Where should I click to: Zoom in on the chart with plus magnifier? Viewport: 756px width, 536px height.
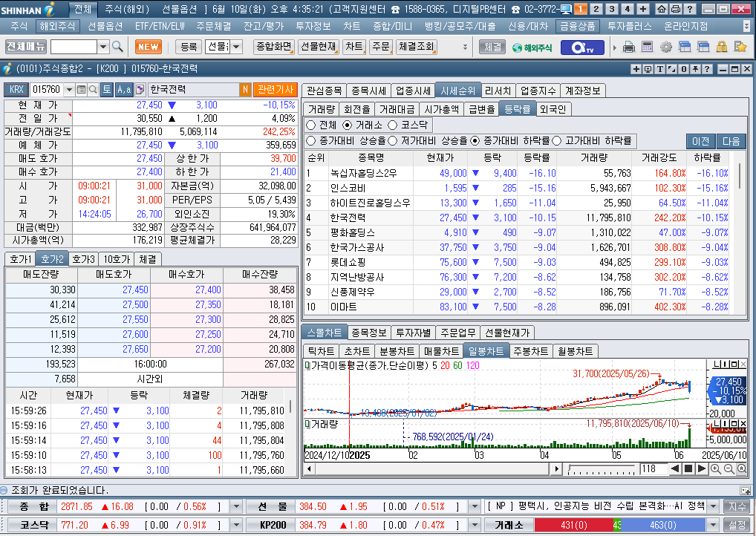point(715,468)
